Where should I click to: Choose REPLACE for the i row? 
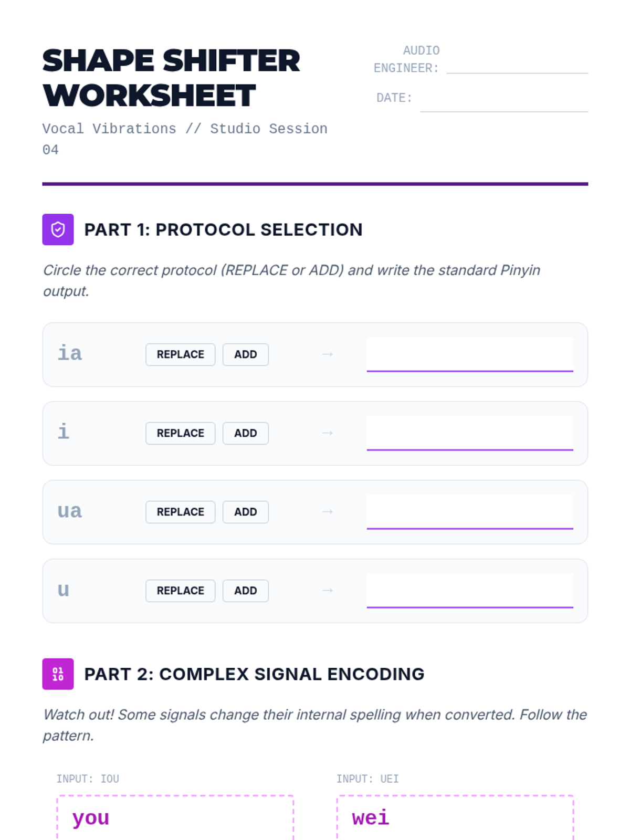(180, 433)
